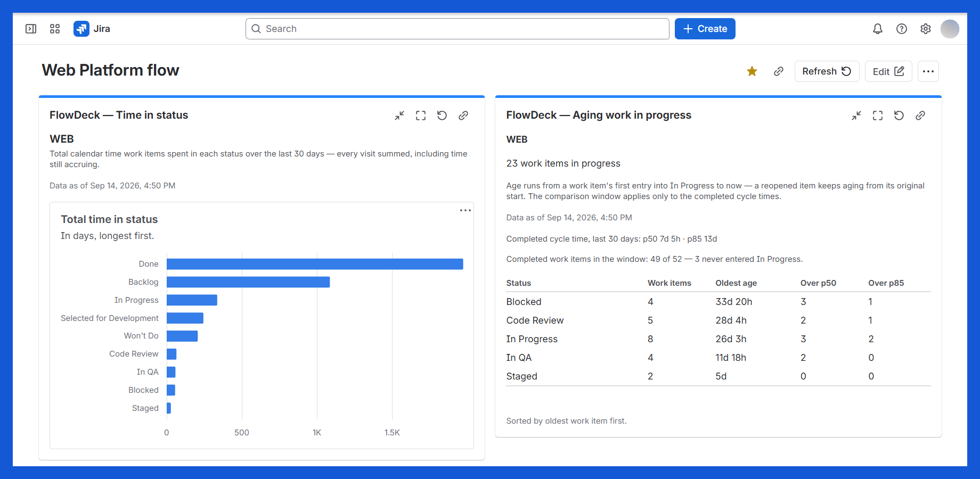Open notifications bell

click(x=878, y=29)
